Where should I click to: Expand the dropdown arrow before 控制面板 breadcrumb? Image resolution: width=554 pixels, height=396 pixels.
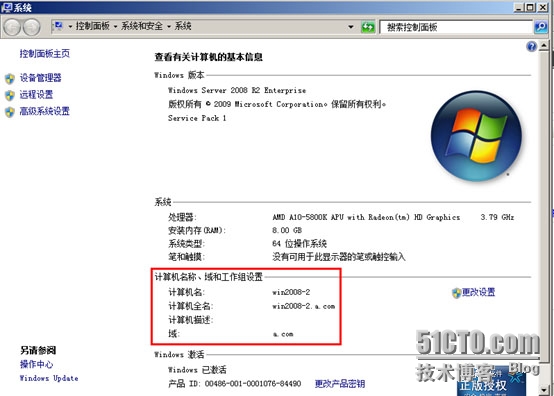point(70,26)
